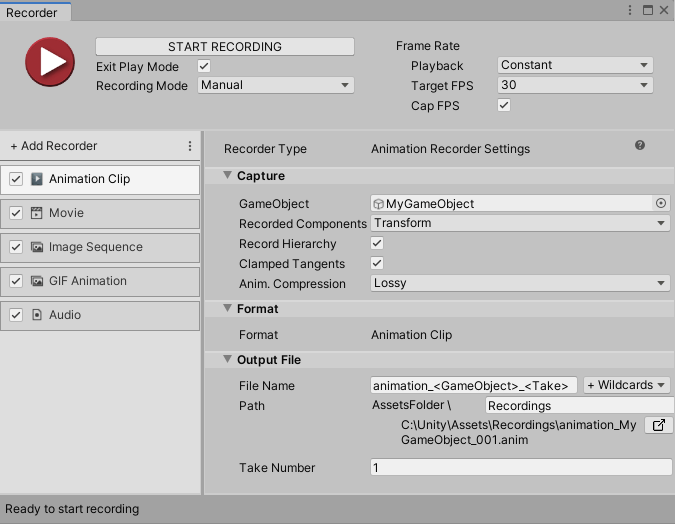
Task: Click the File Name input field
Action: coord(474,385)
